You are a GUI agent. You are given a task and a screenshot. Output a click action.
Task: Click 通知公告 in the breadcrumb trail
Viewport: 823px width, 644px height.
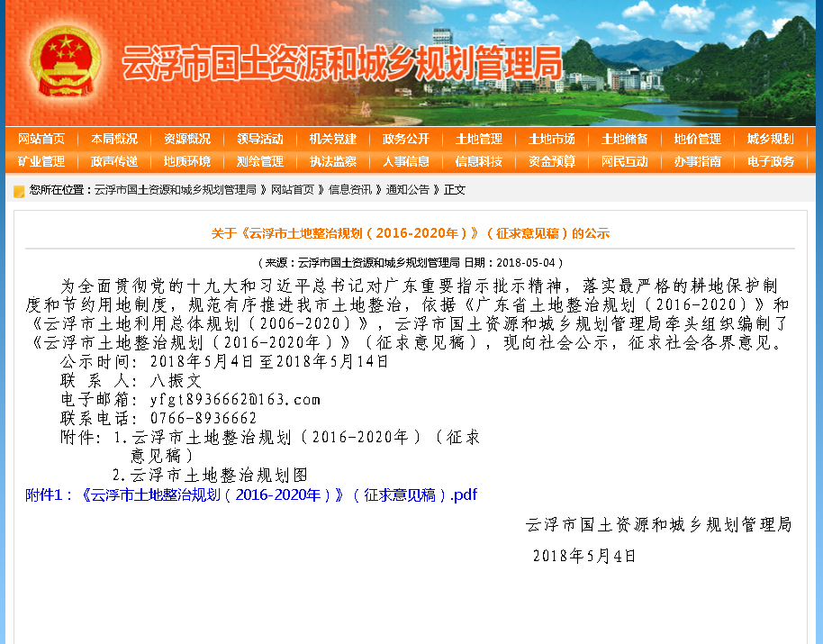pos(408,190)
